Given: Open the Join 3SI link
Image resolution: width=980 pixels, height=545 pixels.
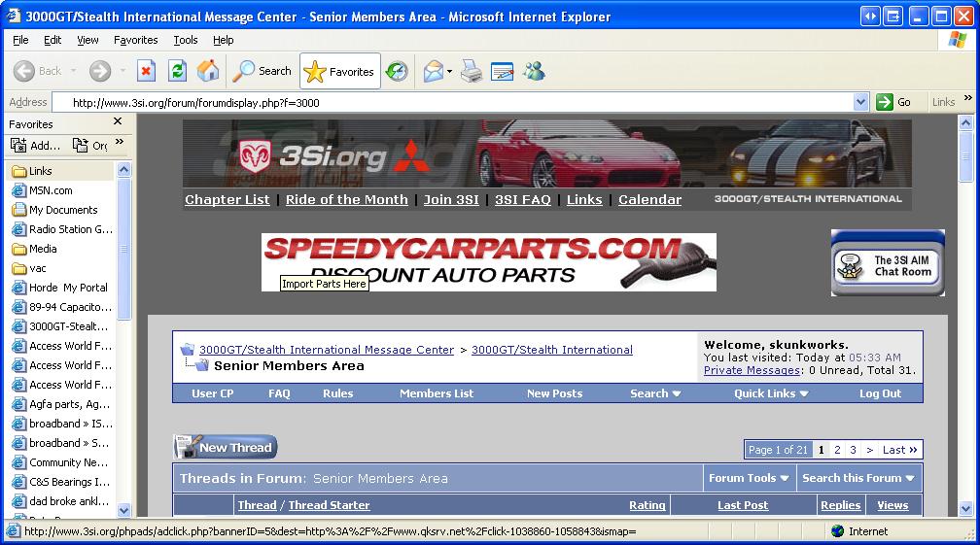Looking at the screenshot, I should coord(451,200).
